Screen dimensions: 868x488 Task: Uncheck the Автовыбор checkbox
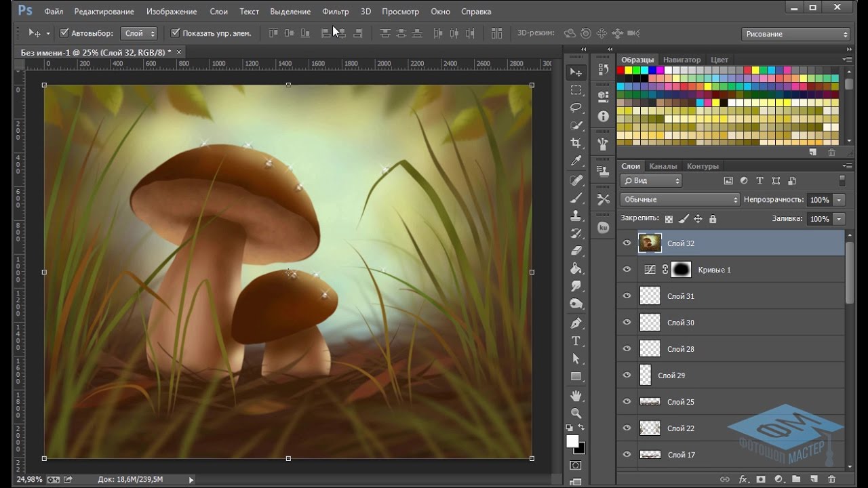click(64, 33)
